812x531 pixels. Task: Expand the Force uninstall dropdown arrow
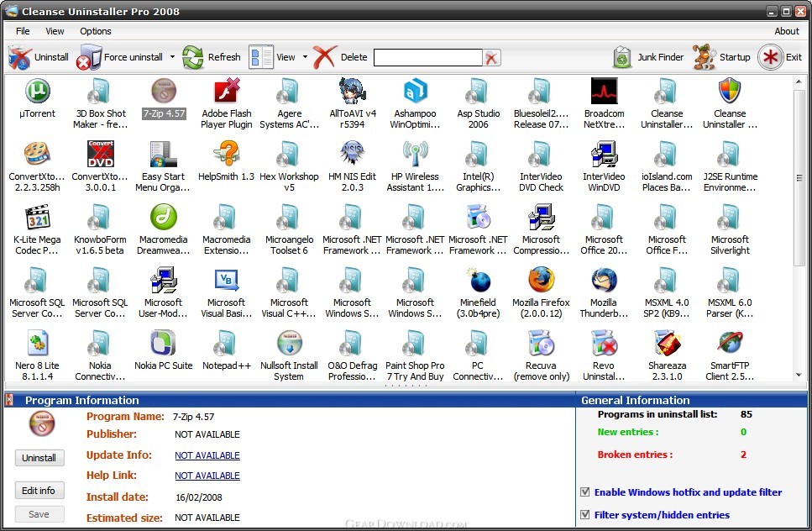172,57
